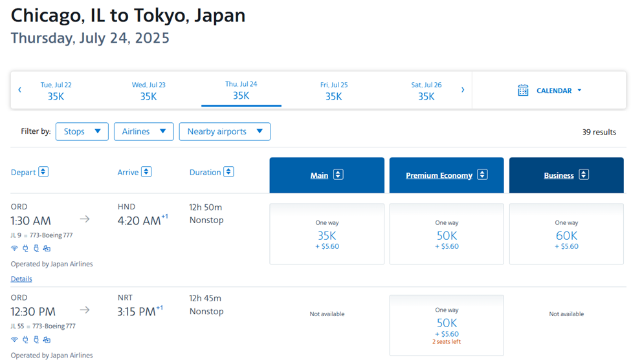Open Details link for flight JL 9

(x=21, y=279)
